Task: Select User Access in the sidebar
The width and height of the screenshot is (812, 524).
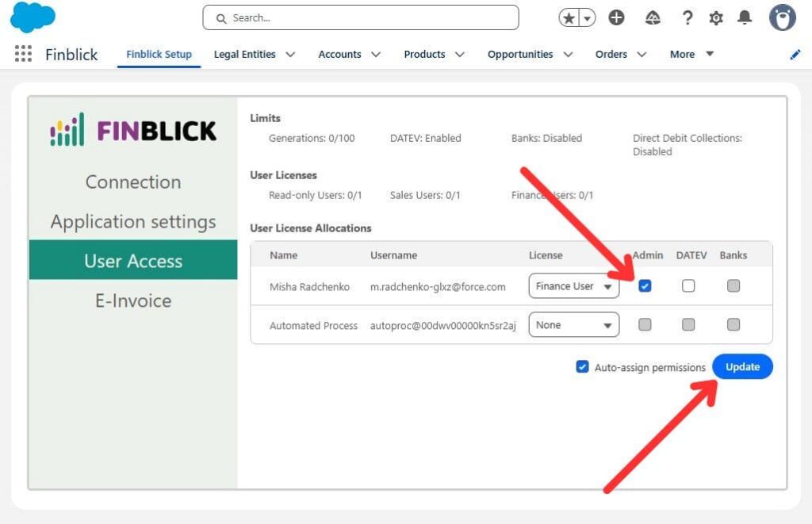Action: 133,260
